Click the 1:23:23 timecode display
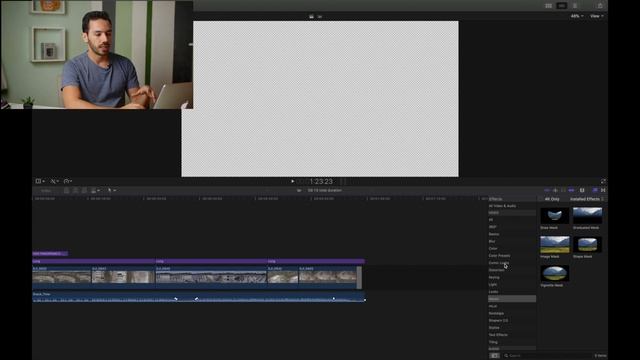 (321, 181)
